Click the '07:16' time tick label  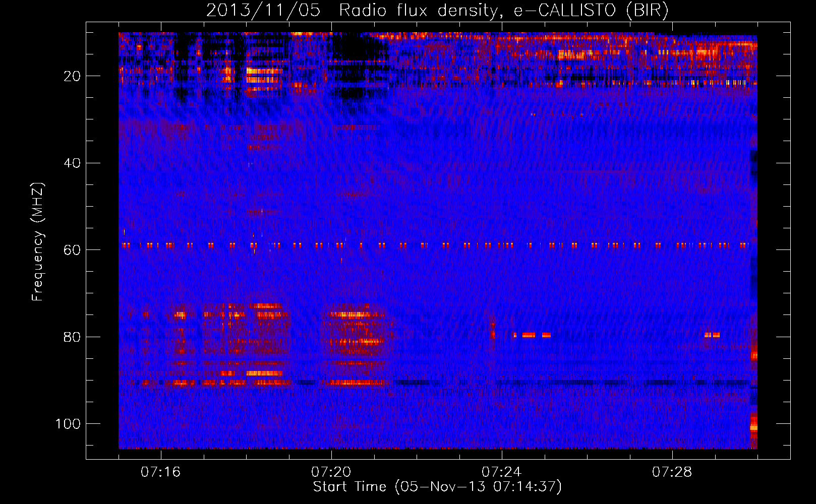160,472
